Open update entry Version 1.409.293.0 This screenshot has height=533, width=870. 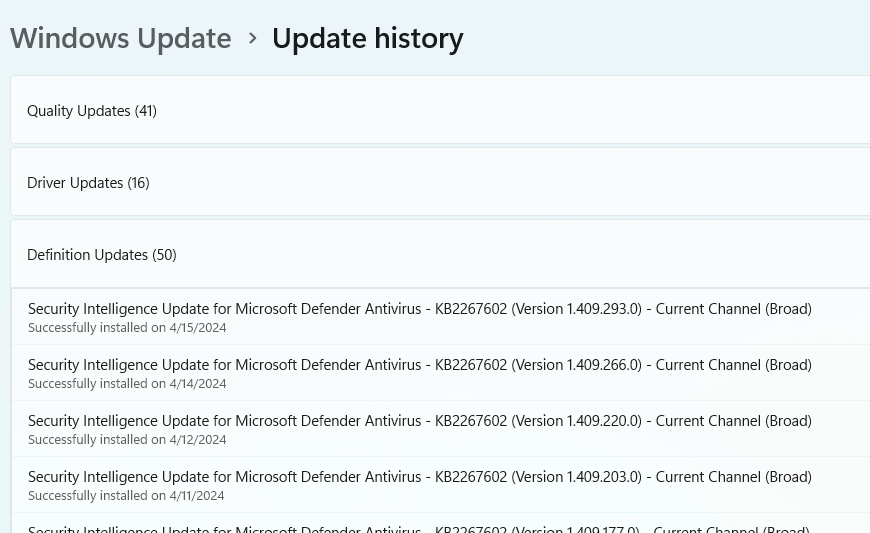(x=419, y=309)
